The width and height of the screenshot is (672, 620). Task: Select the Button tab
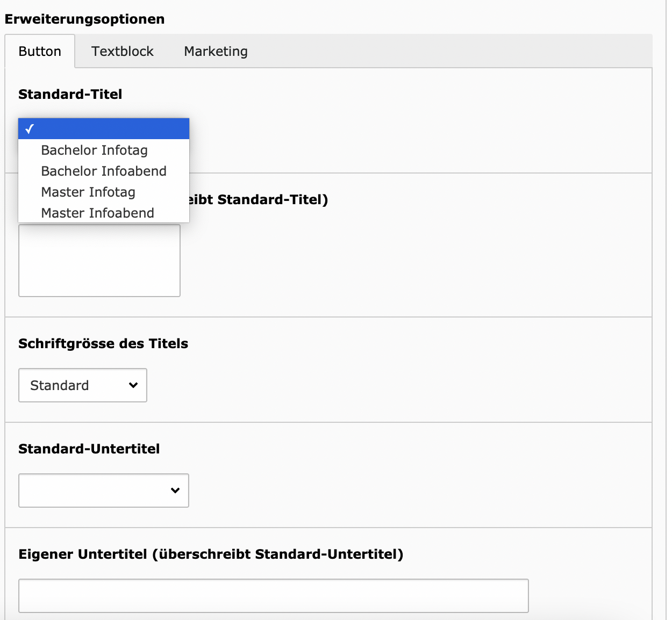pos(40,52)
